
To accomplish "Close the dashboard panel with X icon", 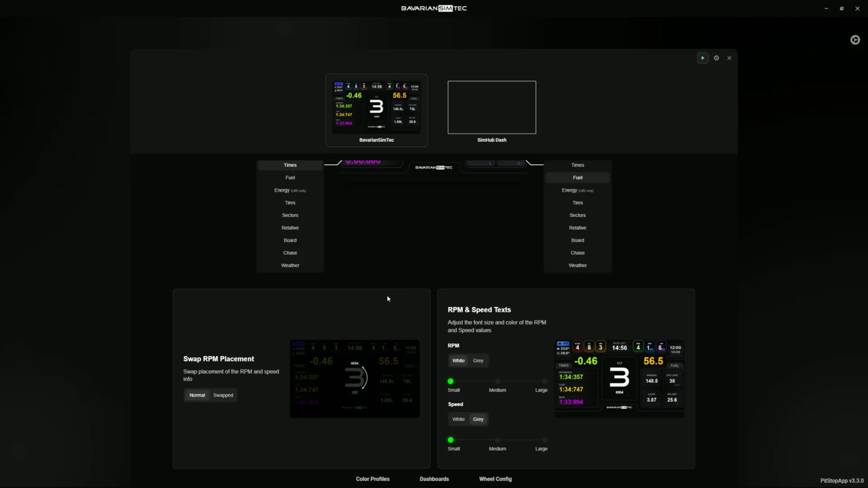I will (729, 58).
